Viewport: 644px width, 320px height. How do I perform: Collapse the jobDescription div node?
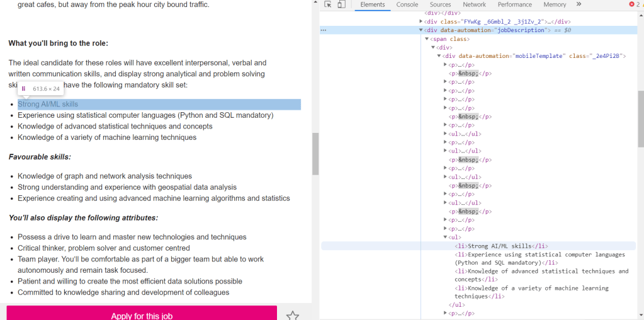(x=421, y=30)
